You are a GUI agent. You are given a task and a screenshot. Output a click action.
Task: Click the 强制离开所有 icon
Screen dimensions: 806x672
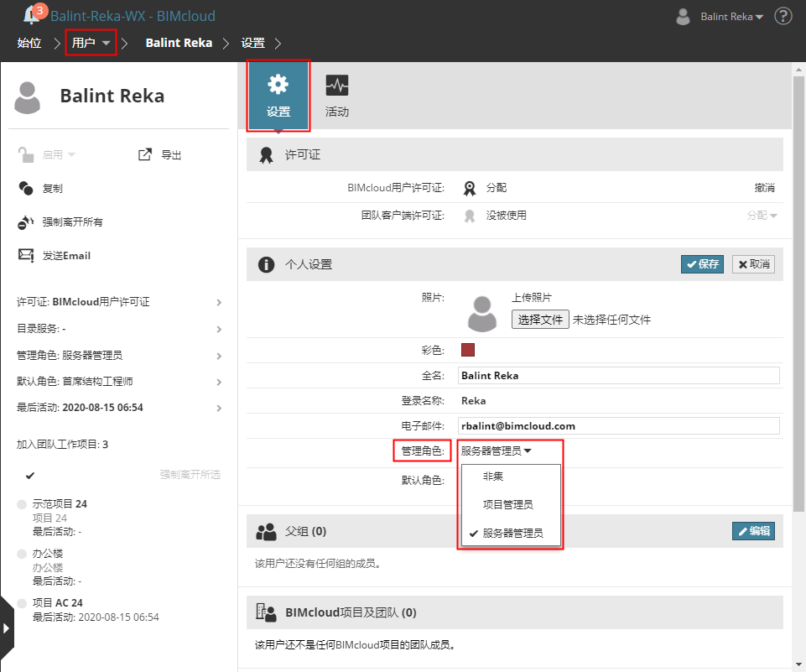click(26, 222)
